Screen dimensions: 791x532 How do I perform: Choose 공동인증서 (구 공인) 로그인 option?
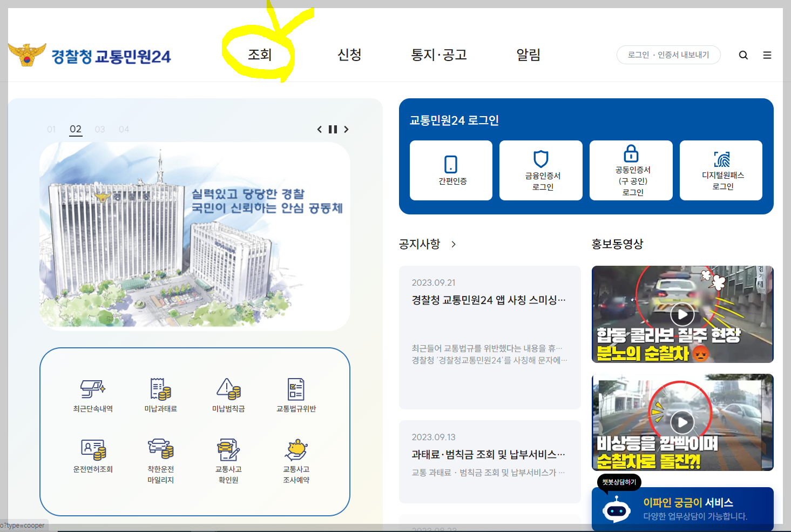pos(631,170)
